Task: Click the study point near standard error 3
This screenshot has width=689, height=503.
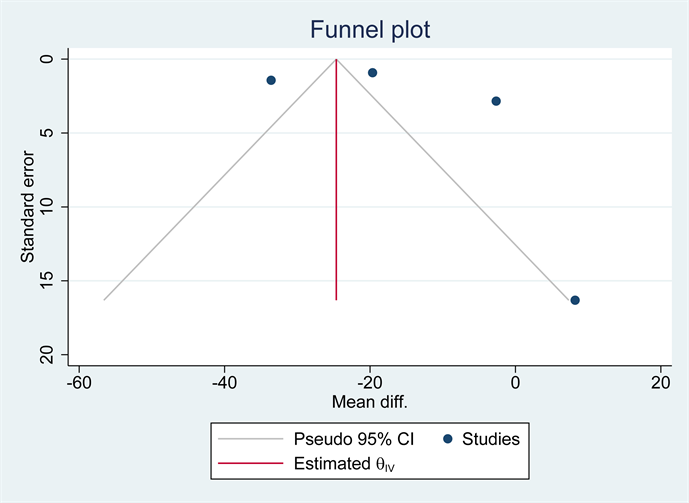Action: (496, 101)
